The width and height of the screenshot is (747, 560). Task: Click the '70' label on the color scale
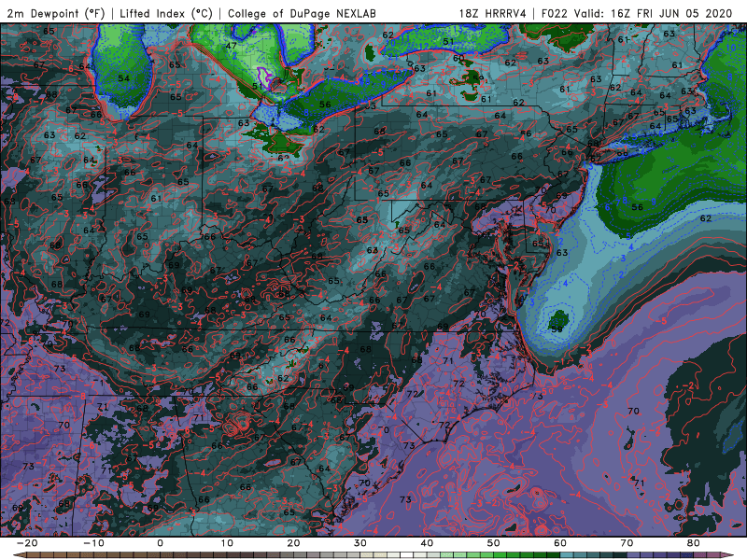coord(627,543)
